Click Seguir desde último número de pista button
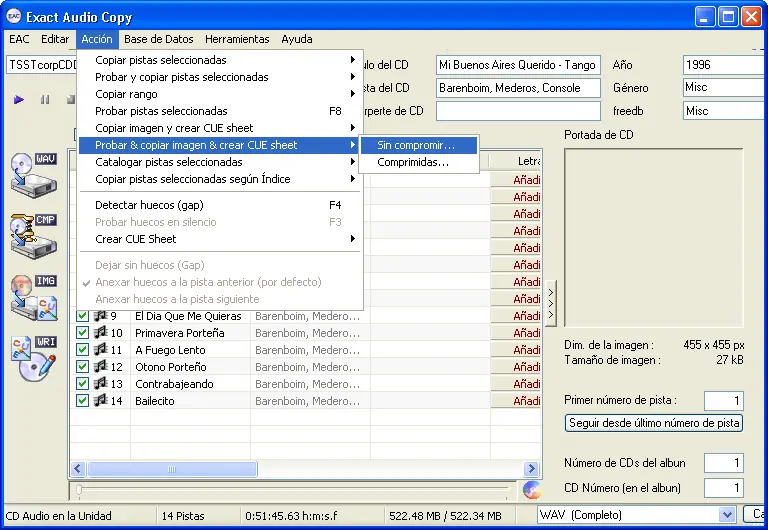The image size is (768, 530). (654, 423)
